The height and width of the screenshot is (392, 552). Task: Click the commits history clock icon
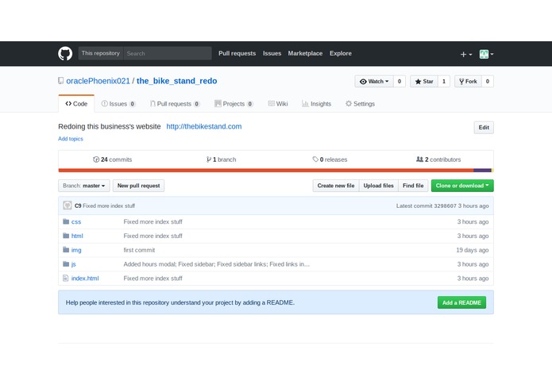96,159
